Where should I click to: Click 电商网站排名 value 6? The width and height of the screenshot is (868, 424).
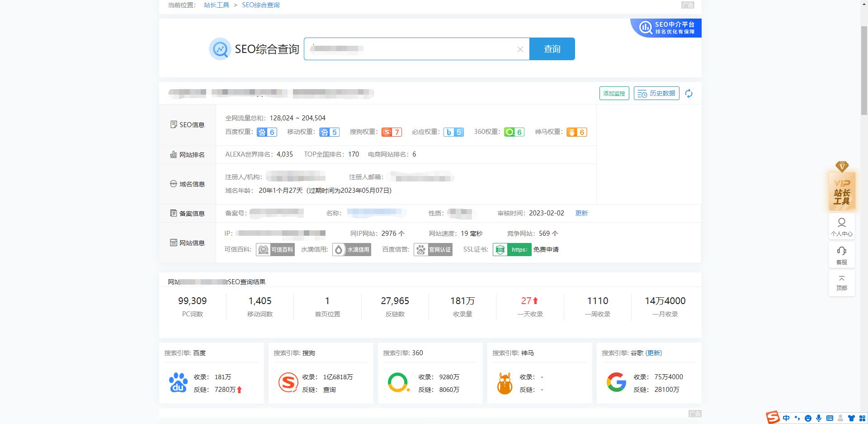point(414,154)
